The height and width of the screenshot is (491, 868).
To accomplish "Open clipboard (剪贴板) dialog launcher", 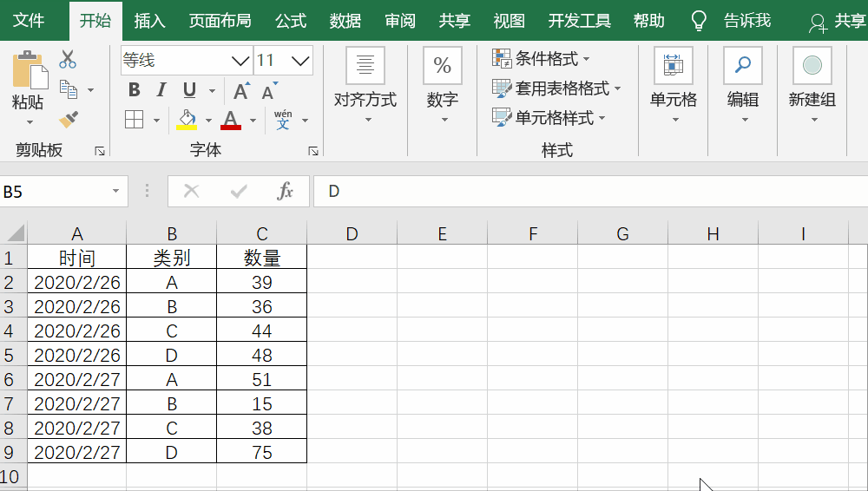I will point(100,151).
